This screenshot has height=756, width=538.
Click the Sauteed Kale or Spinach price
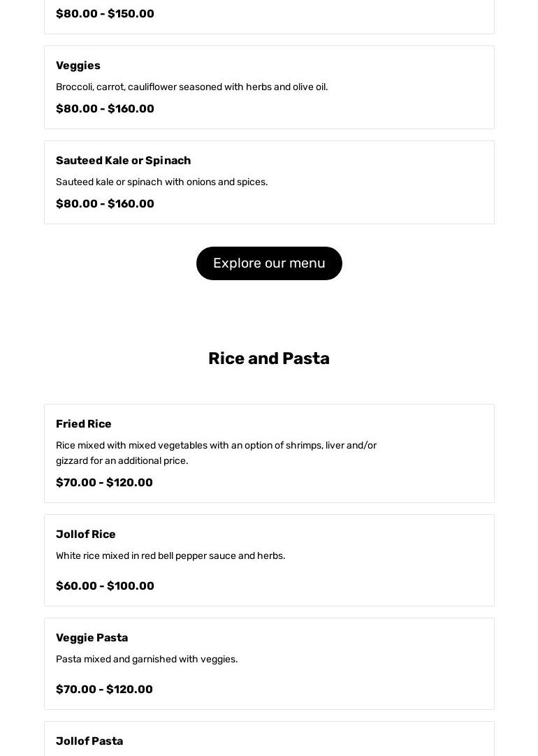click(x=105, y=204)
